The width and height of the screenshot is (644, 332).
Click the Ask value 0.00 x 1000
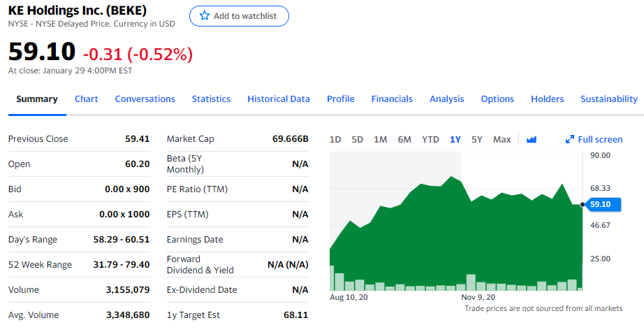click(124, 214)
